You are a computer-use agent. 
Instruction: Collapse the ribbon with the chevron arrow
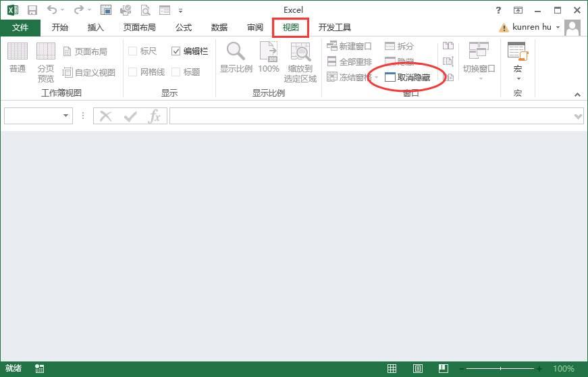(x=577, y=95)
